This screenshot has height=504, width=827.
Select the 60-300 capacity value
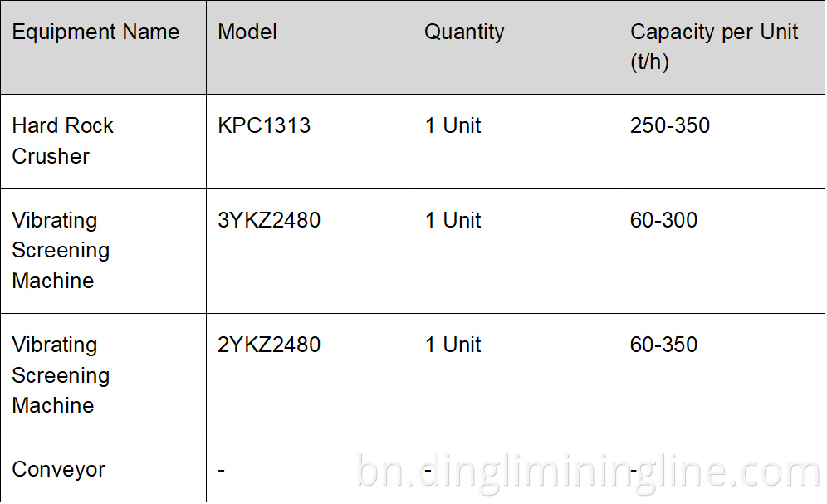(663, 220)
